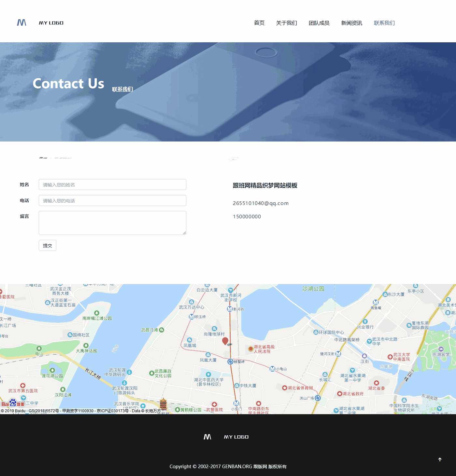The height and width of the screenshot is (476, 456).
Task: Open the 首页 menu item
Action: 259,23
